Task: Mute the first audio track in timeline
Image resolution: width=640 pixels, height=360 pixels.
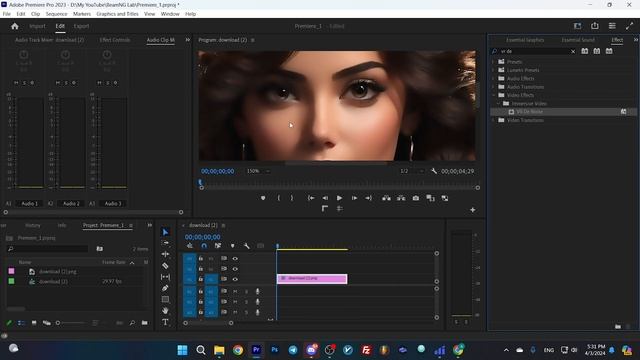Action: pyautogui.click(x=235, y=291)
